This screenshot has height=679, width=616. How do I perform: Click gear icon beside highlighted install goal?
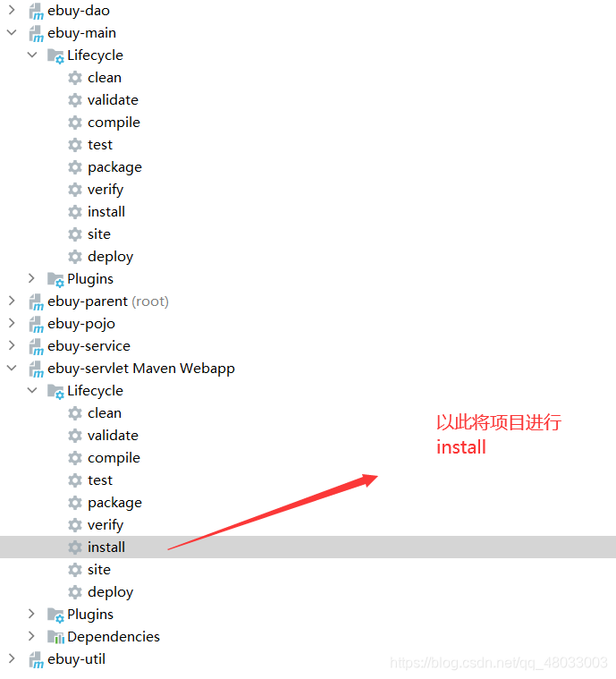pyautogui.click(x=75, y=547)
